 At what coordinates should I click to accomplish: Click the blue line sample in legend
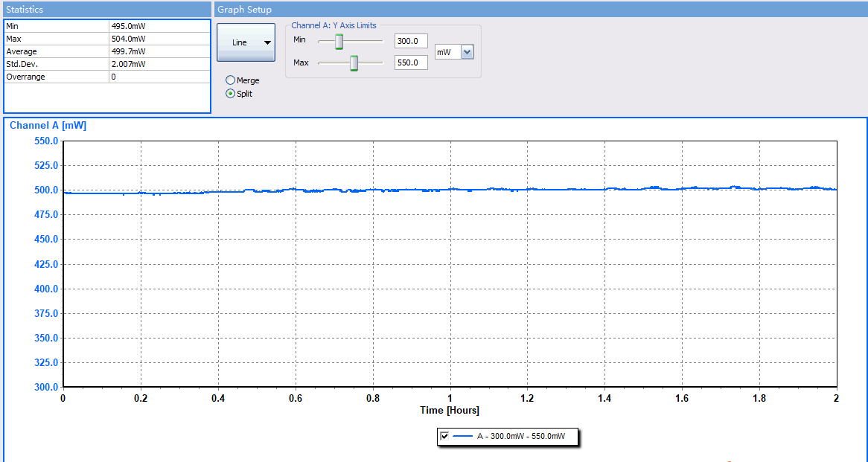(462, 437)
